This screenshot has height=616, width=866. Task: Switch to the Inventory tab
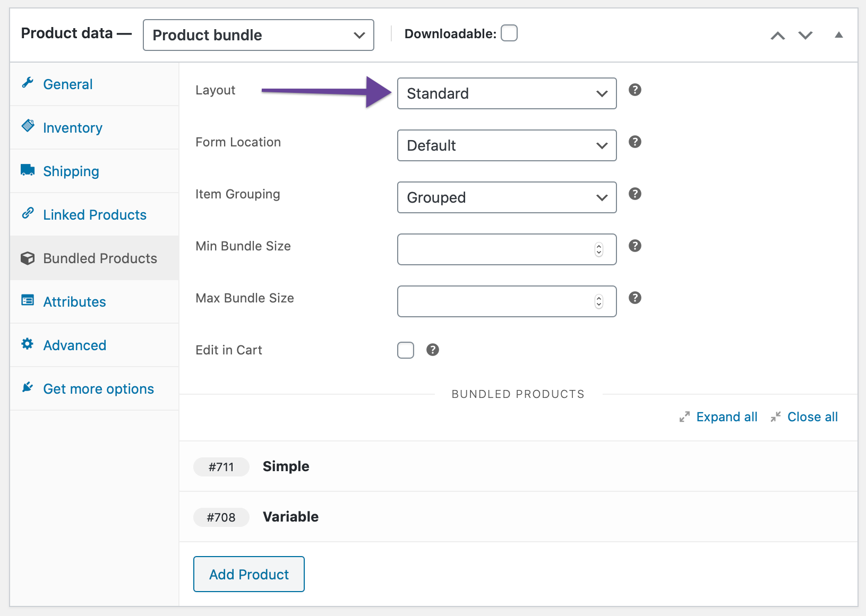coord(95,128)
